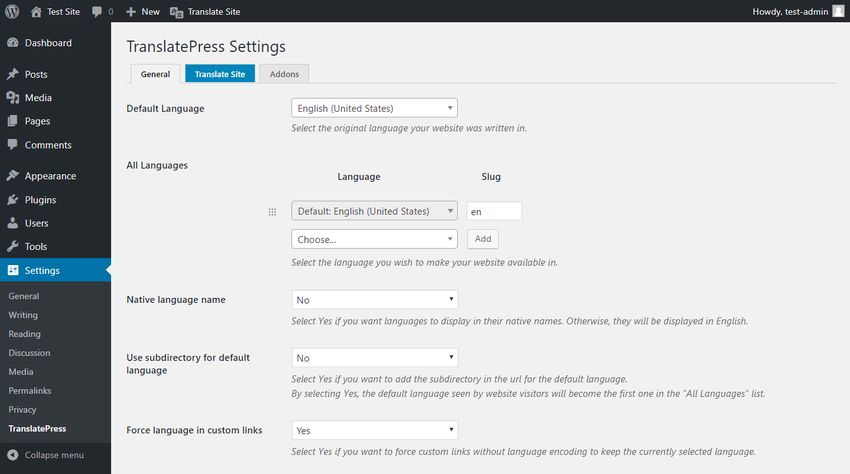This screenshot has width=850, height=474.
Task: Click the Translate Site icon in admin bar
Action: (176, 11)
